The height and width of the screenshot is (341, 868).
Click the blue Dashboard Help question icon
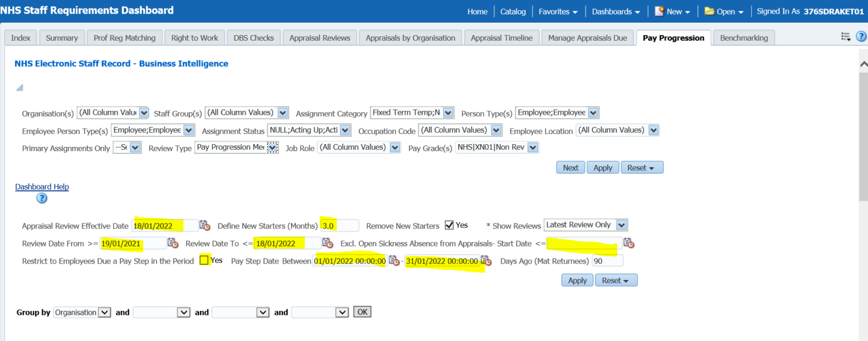click(x=42, y=198)
